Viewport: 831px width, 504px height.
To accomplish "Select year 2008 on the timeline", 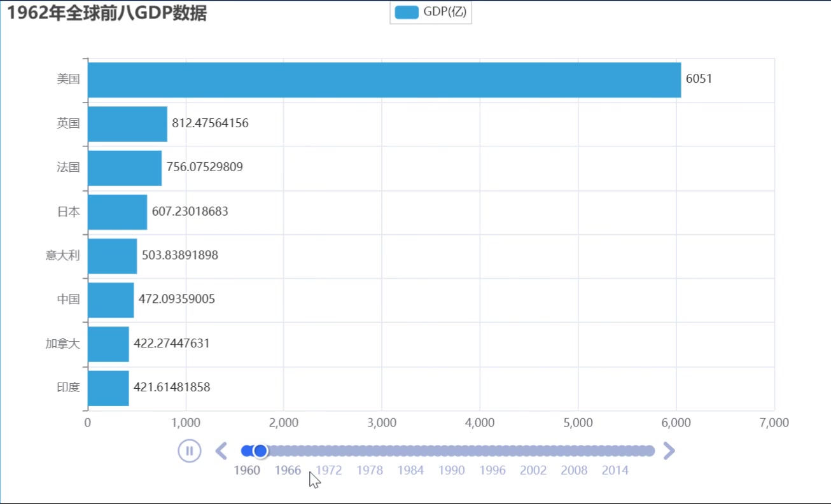I will pos(574,470).
